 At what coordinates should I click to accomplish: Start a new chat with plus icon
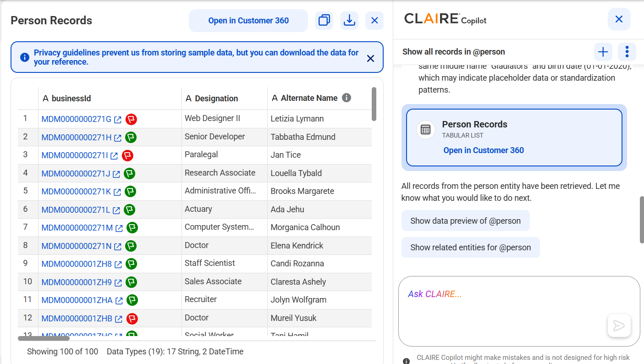click(603, 52)
